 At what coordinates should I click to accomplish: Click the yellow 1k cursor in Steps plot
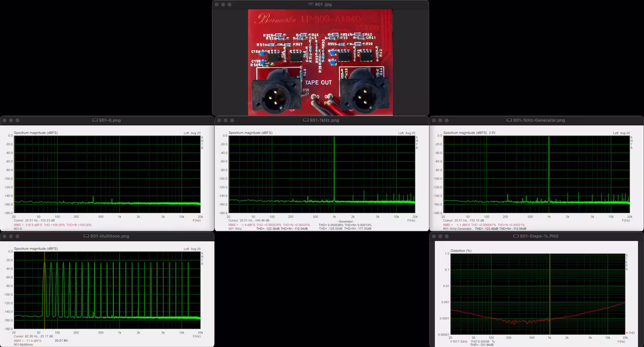coord(550,294)
